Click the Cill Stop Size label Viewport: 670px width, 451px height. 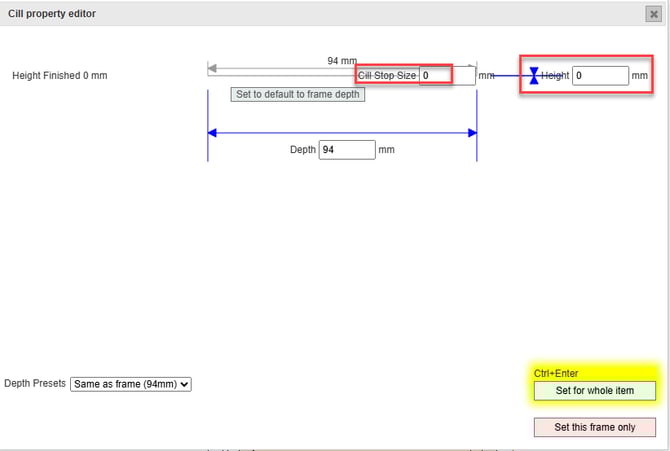tap(388, 75)
